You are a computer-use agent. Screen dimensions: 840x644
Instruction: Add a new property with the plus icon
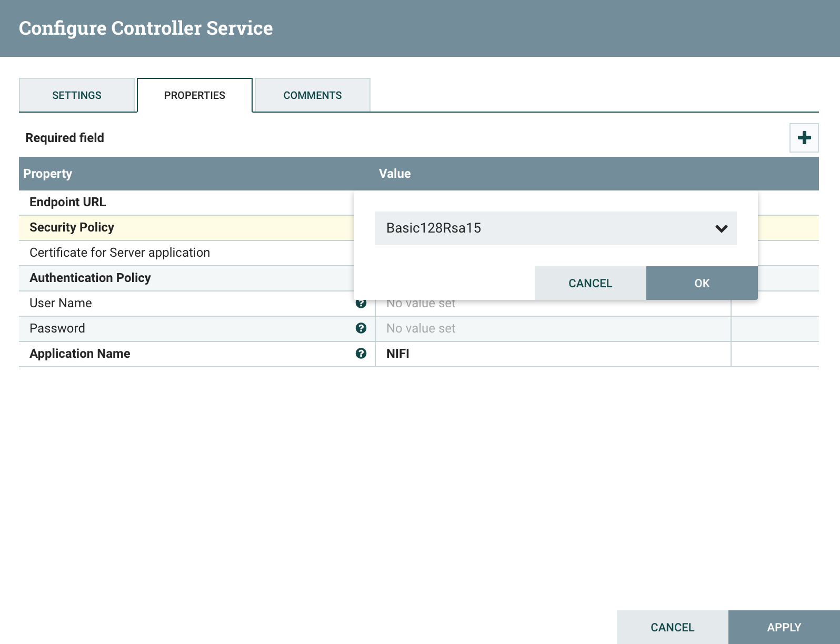[804, 138]
